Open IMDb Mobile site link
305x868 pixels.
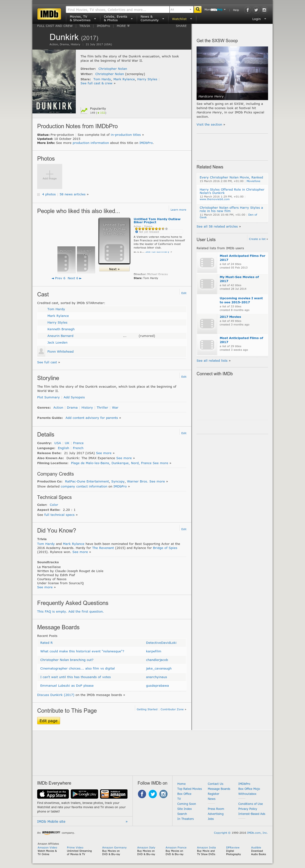point(51,822)
